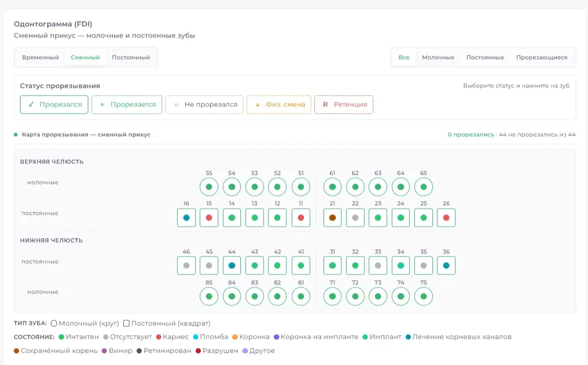Select missing lower tooth 35
Viewport: 588px width, 365px height.
[x=423, y=265]
